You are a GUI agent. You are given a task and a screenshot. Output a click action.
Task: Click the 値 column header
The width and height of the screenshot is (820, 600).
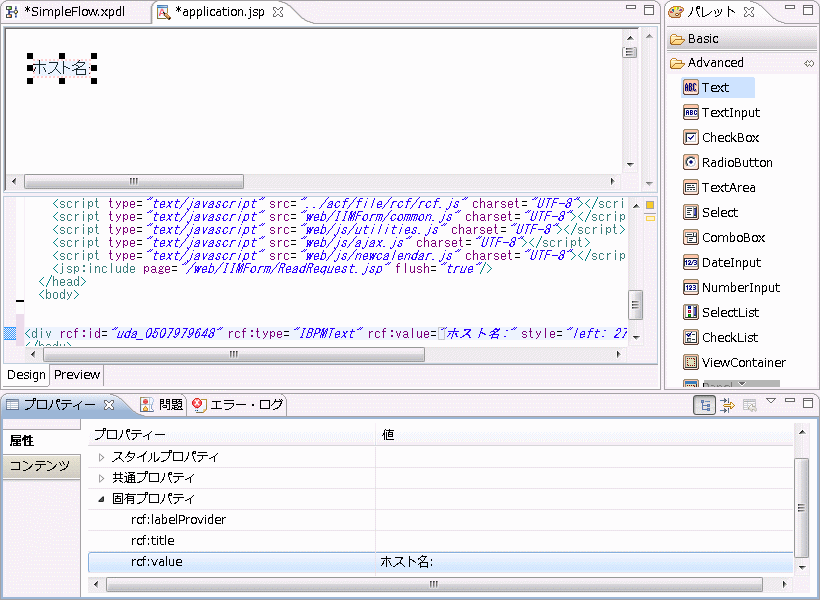tap(585, 435)
